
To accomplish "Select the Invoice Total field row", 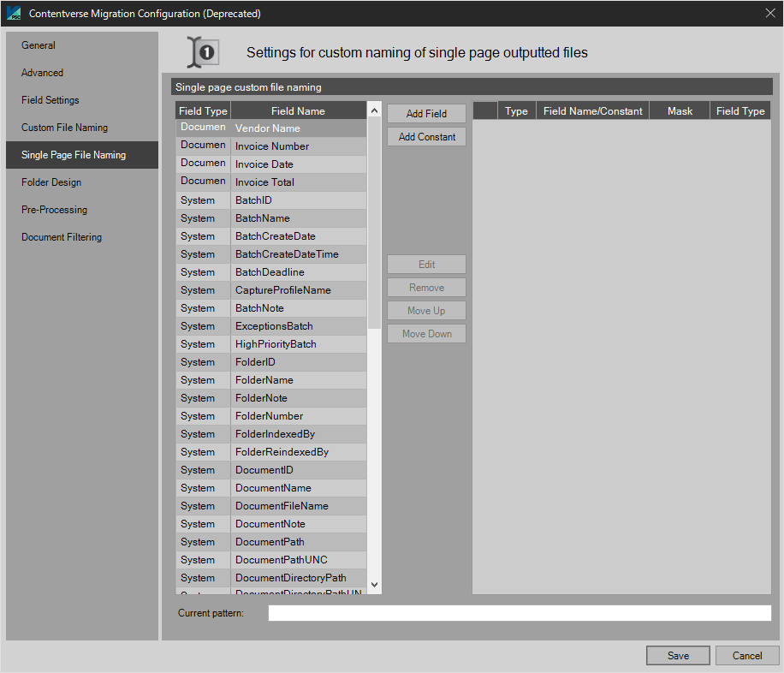I will (x=271, y=182).
